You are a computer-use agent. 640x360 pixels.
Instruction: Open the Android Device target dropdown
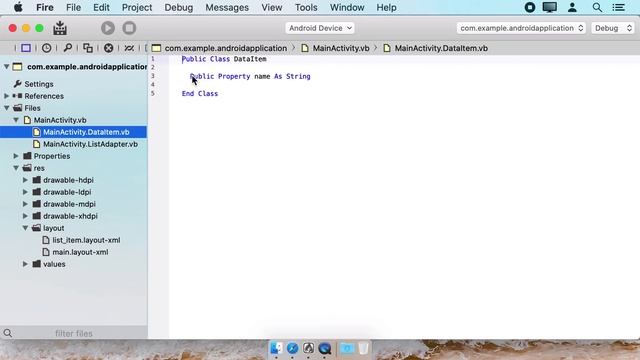click(x=320, y=28)
